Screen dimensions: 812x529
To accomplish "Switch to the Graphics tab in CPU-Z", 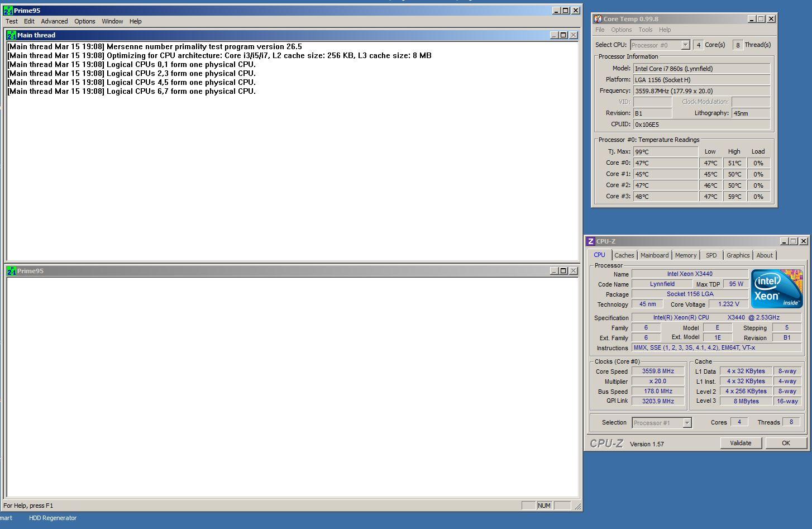I will pyautogui.click(x=738, y=255).
